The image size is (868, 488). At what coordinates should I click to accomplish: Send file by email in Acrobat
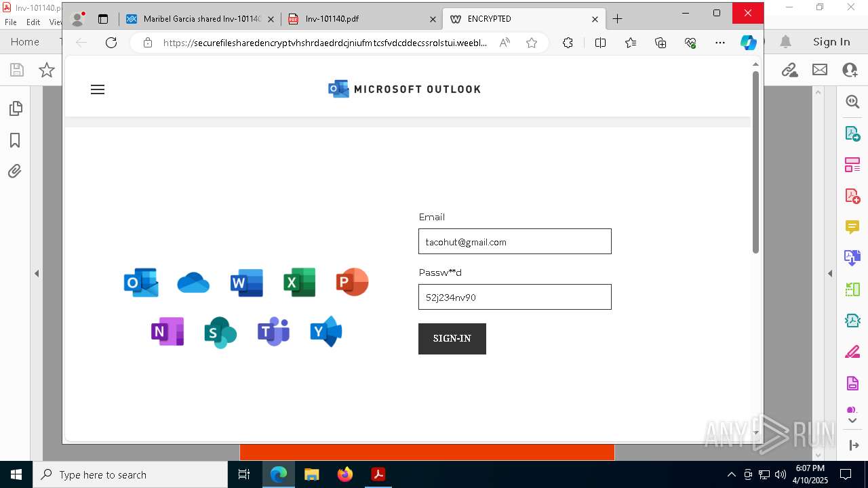tap(820, 70)
